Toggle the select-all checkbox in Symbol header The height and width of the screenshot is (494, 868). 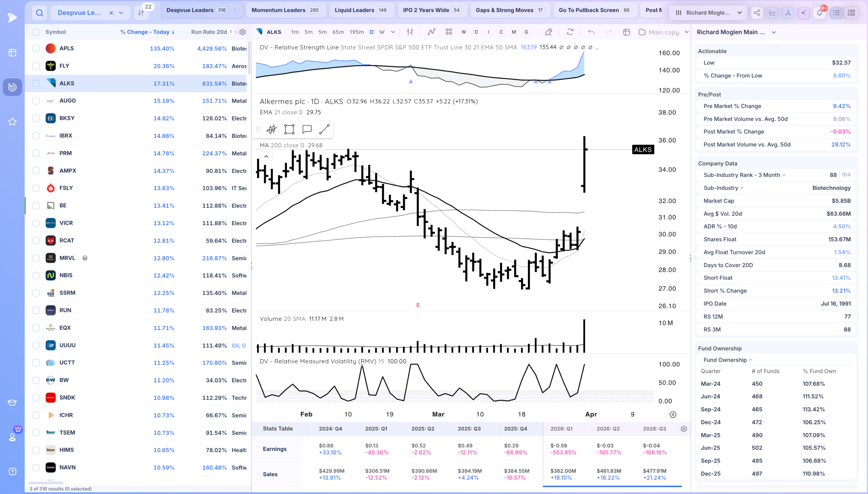(36, 32)
